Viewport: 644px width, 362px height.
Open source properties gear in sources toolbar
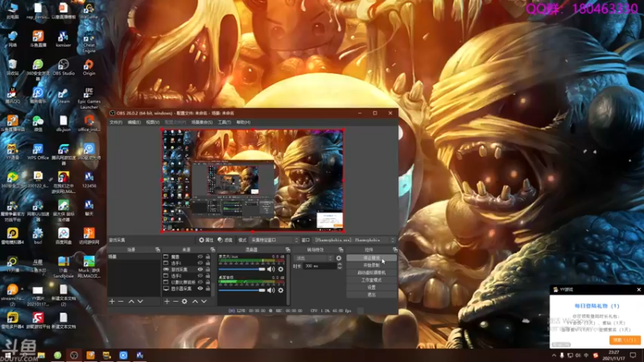pos(184,301)
